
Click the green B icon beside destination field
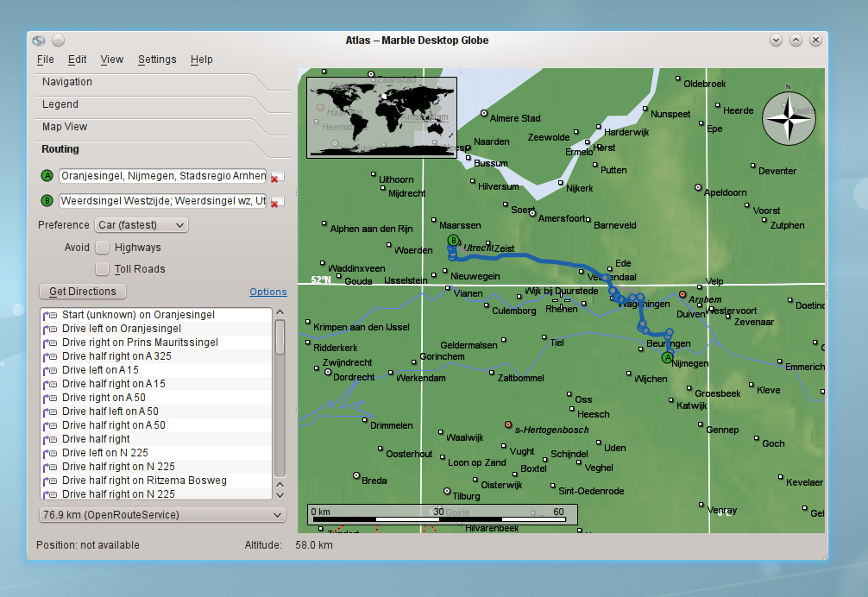point(47,201)
